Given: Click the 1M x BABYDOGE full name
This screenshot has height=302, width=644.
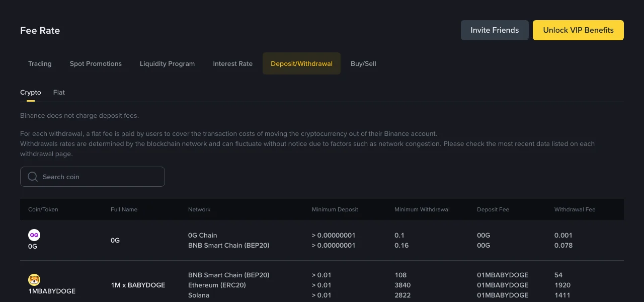Looking at the screenshot, I should click(138, 285).
